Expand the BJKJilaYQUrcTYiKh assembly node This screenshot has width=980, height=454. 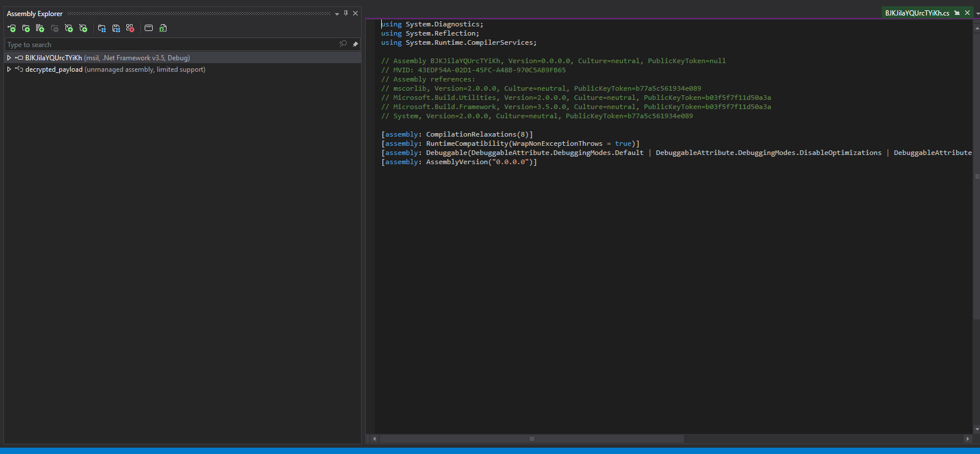(x=9, y=58)
